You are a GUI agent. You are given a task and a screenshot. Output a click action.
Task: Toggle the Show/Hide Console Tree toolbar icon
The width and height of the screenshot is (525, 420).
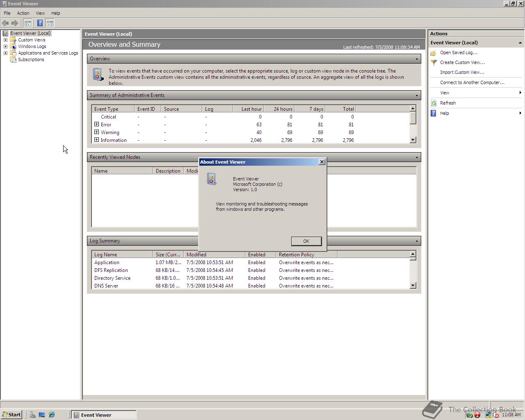pyautogui.click(x=28, y=23)
